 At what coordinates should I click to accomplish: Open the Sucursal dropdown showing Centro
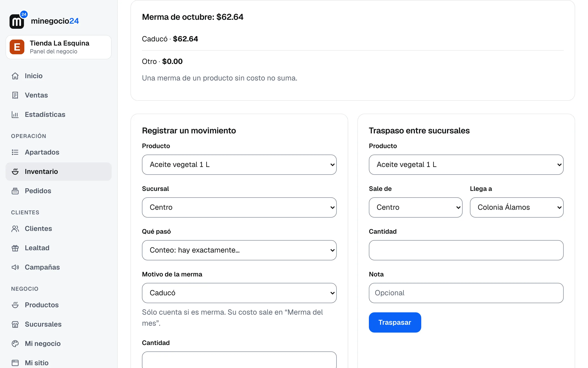239,207
